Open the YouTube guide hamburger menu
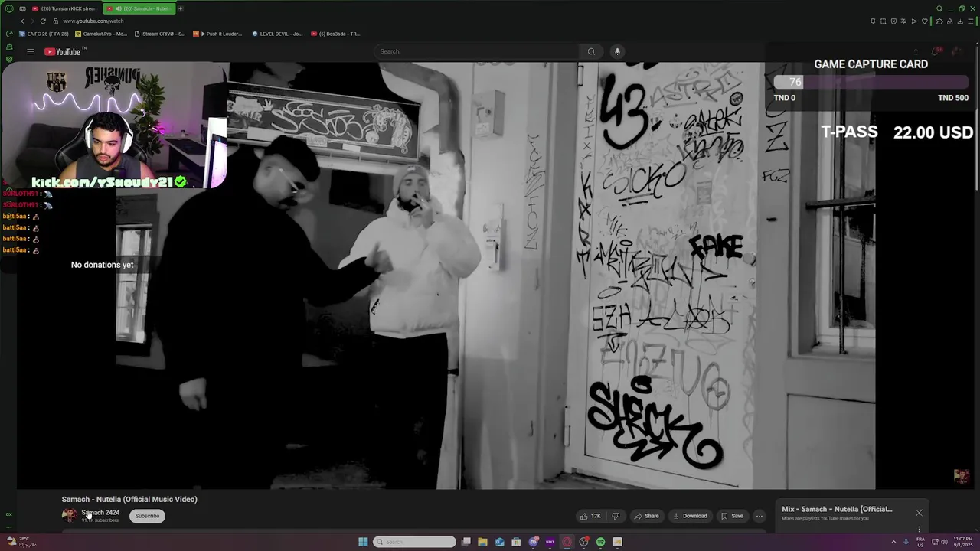The height and width of the screenshot is (551, 980). click(30, 51)
